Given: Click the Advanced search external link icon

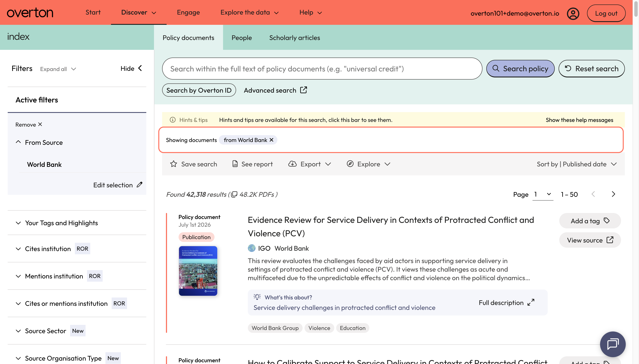Looking at the screenshot, I should tap(303, 90).
